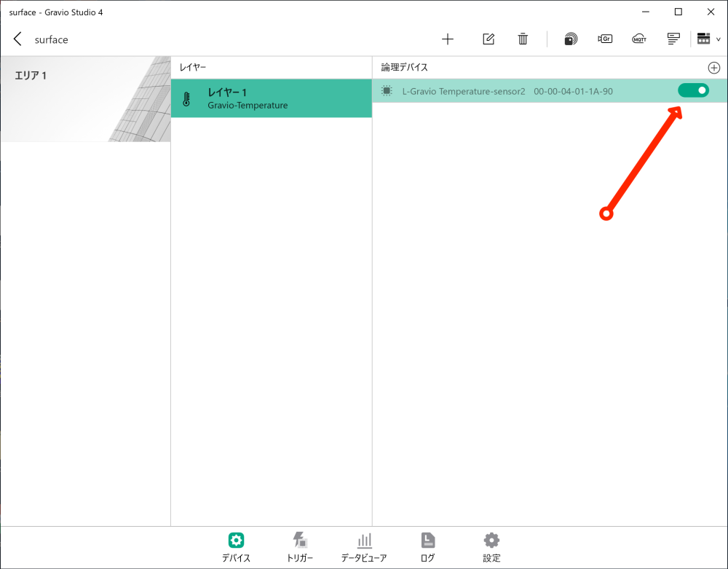Select L-Gravio Temperature-sensor2 device name
This screenshot has height=569, width=728.
coord(463,92)
